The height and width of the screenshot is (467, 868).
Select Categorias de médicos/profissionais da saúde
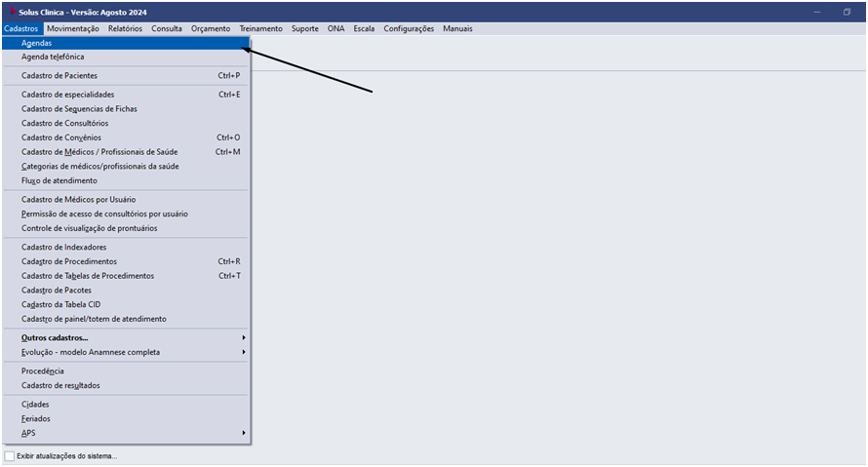(x=126, y=167)
